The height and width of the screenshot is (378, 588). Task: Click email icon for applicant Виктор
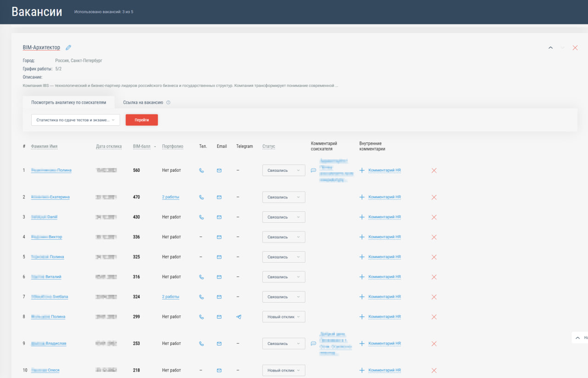pyautogui.click(x=219, y=237)
